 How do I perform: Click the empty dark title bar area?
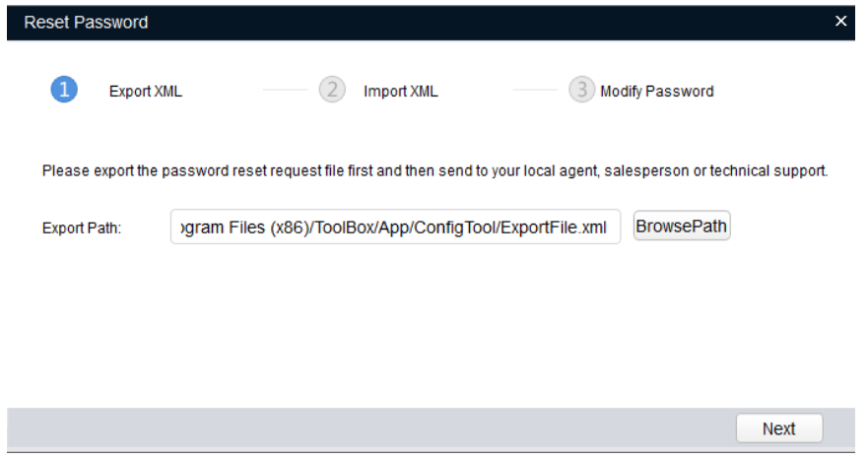[493, 21]
